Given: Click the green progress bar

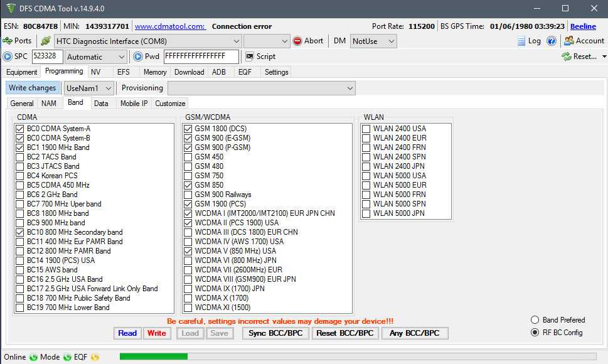Looking at the screenshot, I should 154,356.
